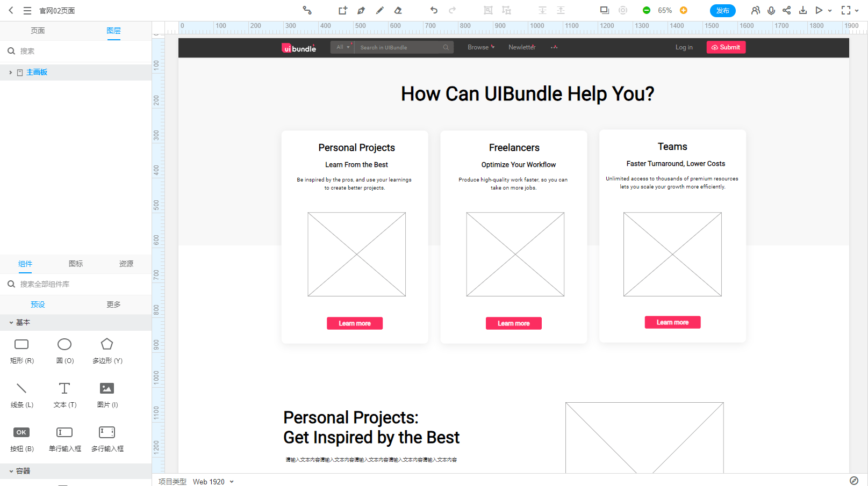Select the 按钮 (B) button component
This screenshot has height=486, width=868.
point(21,439)
